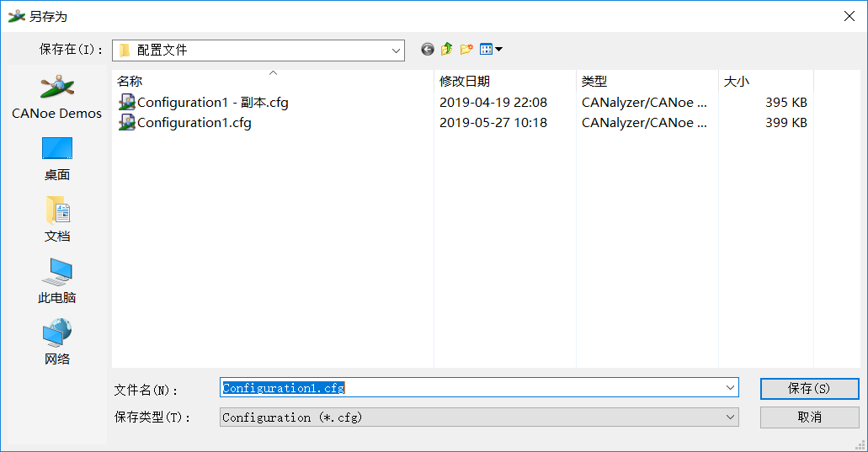Go to Desktop (桌面) location

(x=56, y=159)
